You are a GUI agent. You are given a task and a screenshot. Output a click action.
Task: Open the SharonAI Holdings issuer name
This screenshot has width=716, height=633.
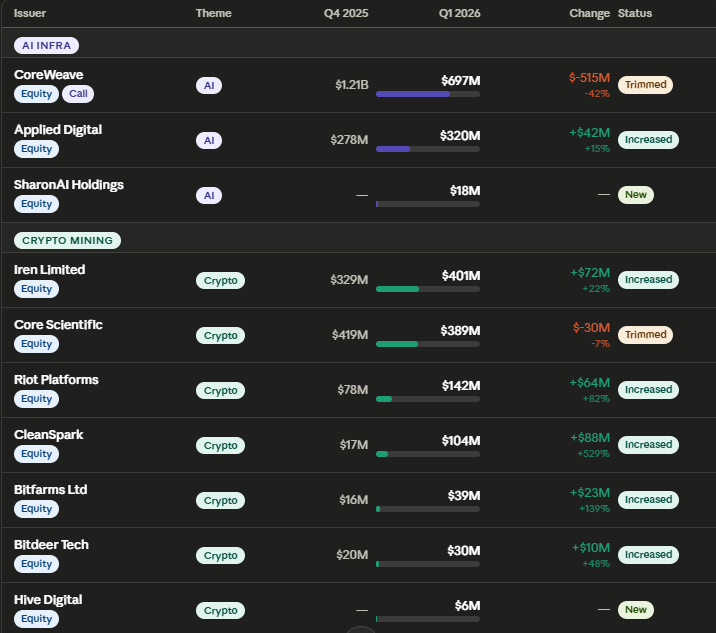click(x=68, y=185)
